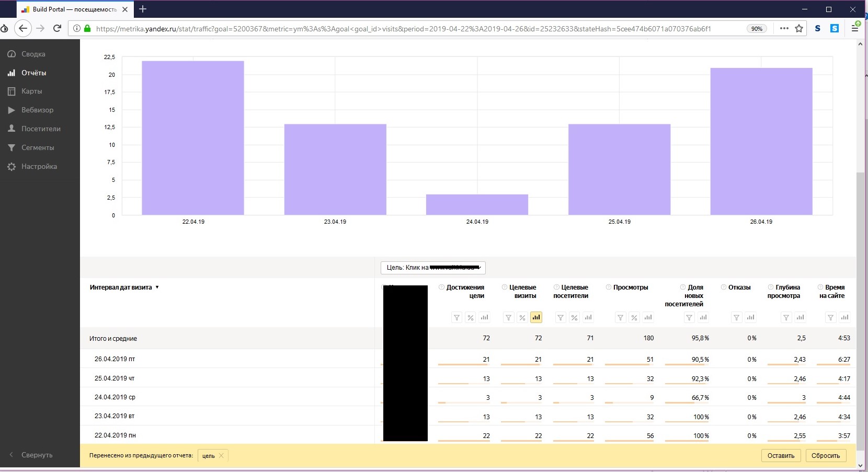
Task: Filter by Целевые посетители column
Action: pyautogui.click(x=561, y=317)
